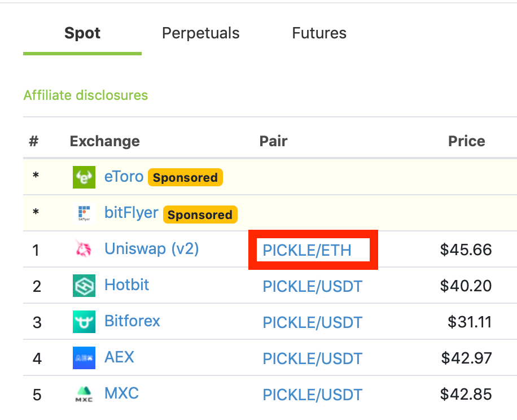The image size is (517, 420).
Task: Sort table by the Exchange column header
Action: pos(105,141)
